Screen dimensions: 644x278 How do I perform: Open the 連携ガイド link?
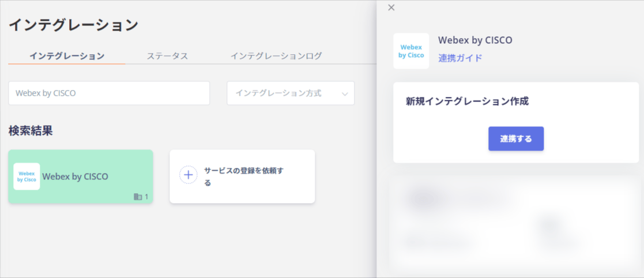[460, 58]
